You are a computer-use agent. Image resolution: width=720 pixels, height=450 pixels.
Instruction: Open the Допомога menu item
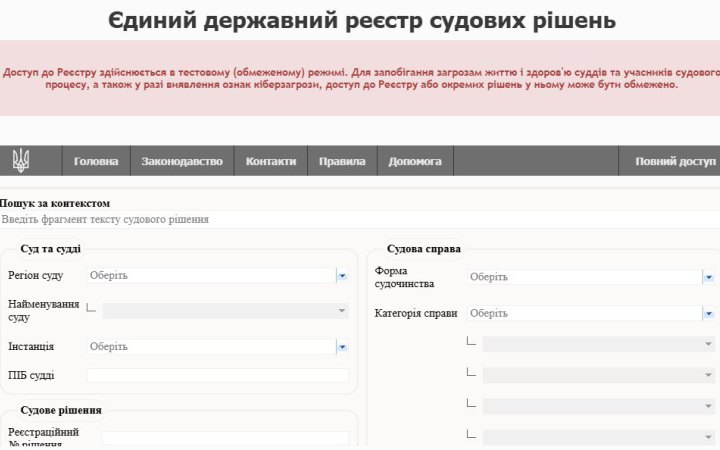coord(415,161)
